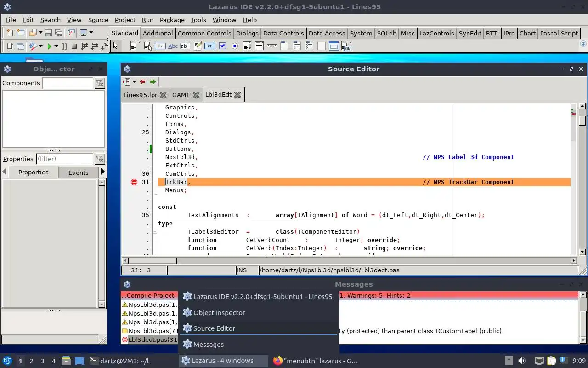Click the Open file folder icon
Viewport: 588px width, 368px height.
coord(33,33)
